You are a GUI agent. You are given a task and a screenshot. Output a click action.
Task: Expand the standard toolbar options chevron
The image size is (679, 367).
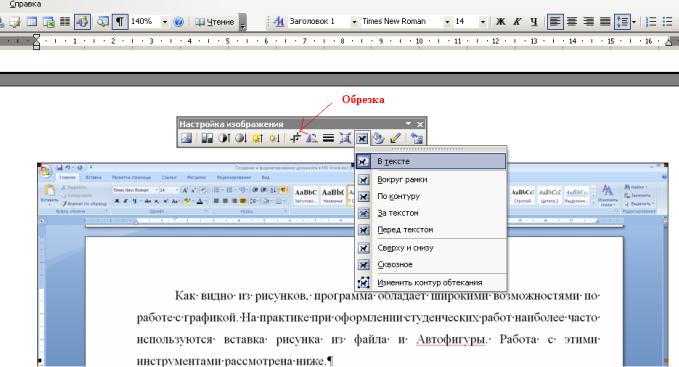point(242,23)
